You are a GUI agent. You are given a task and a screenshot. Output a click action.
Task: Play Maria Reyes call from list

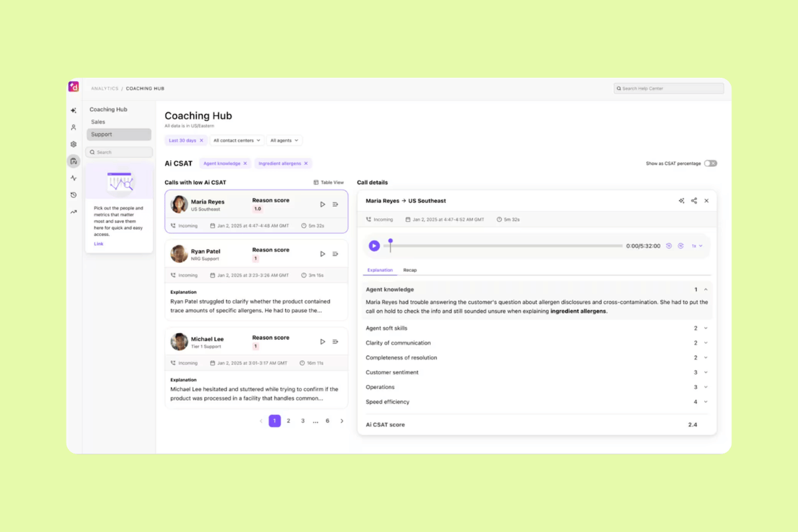click(x=323, y=204)
